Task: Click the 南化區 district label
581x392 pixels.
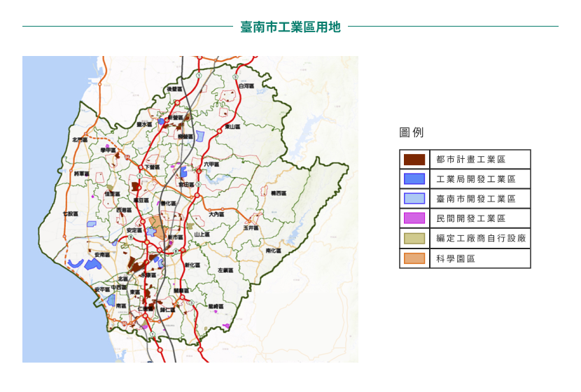Action: click(x=273, y=251)
